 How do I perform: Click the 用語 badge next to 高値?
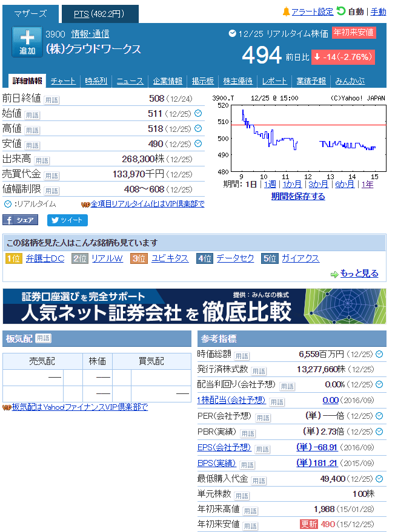tap(32, 130)
